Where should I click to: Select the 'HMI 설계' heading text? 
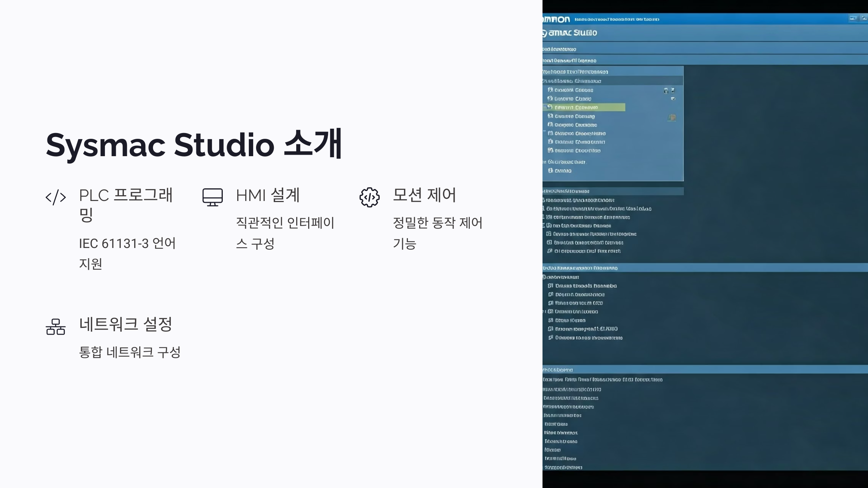click(268, 195)
